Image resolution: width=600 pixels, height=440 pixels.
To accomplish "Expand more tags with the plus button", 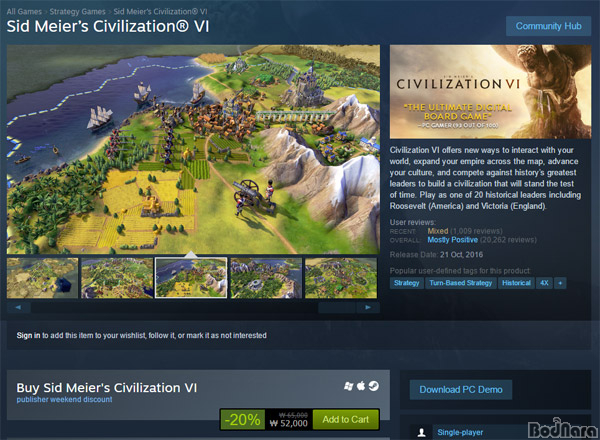I will (x=560, y=283).
